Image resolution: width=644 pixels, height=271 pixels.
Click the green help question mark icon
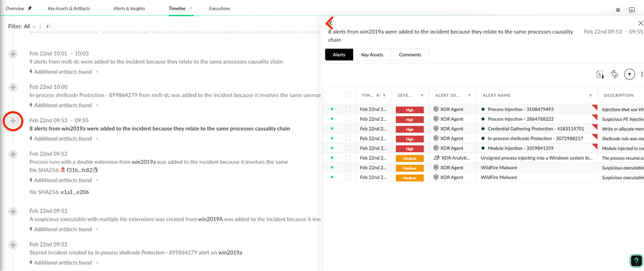635,261
